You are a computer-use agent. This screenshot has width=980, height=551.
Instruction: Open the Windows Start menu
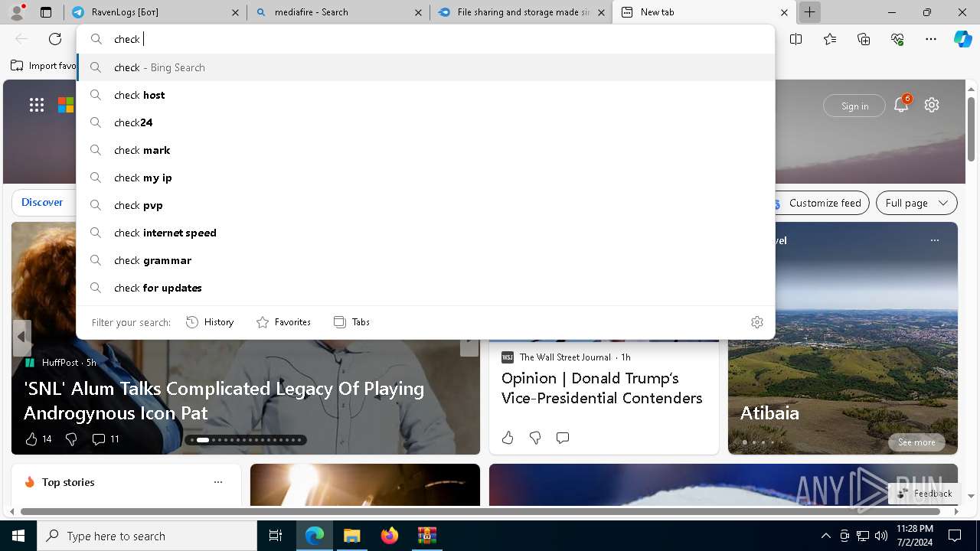[18, 536]
